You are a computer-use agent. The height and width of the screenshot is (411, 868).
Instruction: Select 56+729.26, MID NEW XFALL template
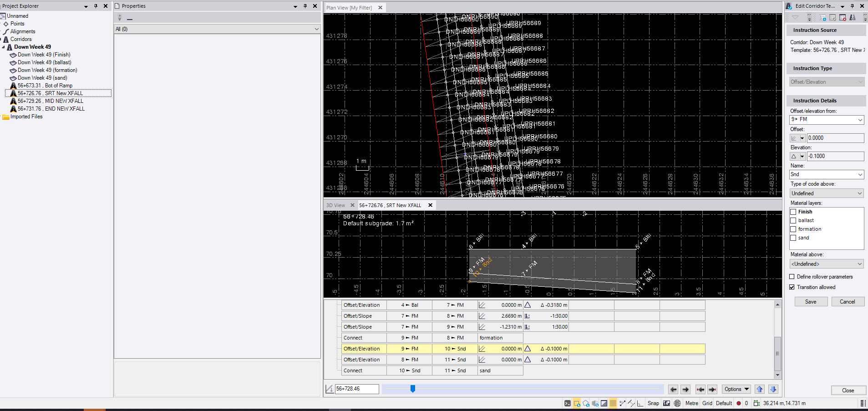click(x=50, y=101)
